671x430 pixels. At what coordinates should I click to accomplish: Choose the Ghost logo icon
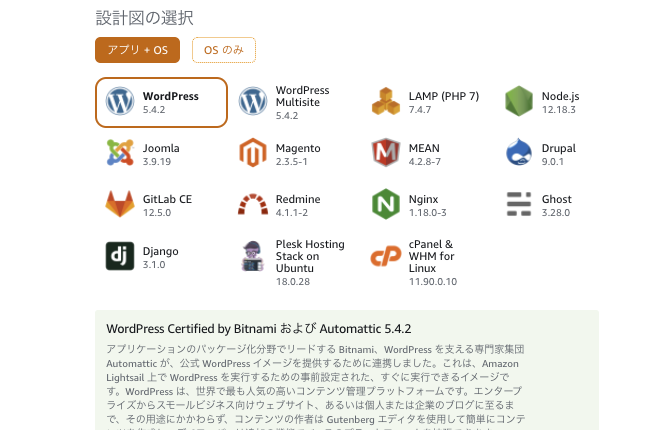[519, 204]
